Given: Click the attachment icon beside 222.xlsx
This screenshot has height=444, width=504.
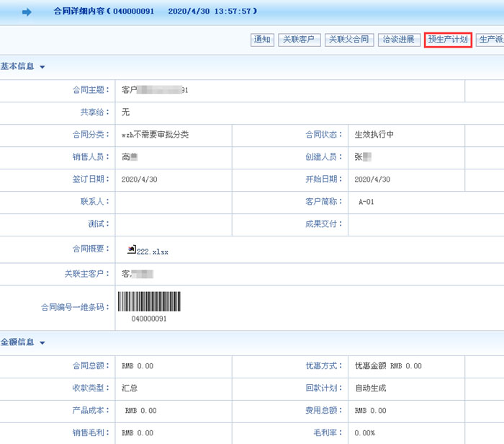Looking at the screenshot, I should [131, 250].
